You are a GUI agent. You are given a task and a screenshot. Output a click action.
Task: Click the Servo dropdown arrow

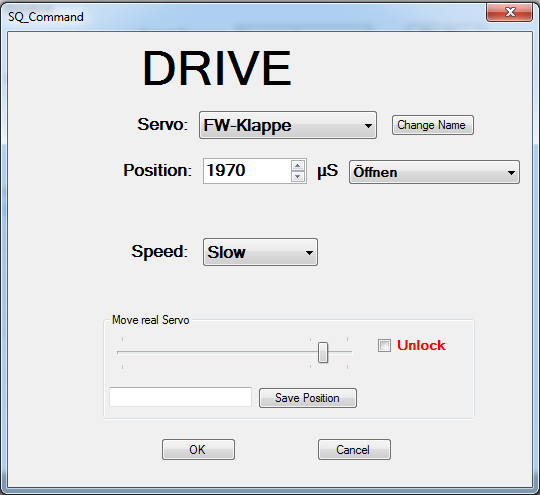click(368, 125)
